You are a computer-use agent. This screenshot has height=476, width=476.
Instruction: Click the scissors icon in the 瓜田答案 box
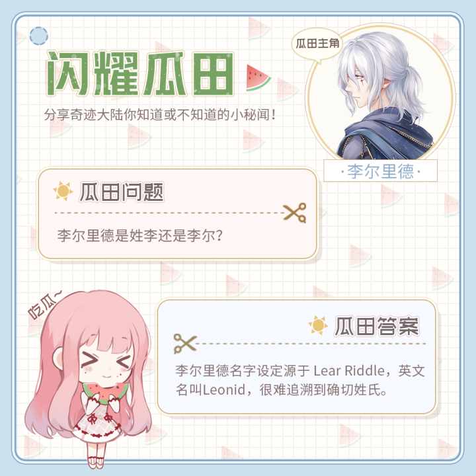[185, 344]
